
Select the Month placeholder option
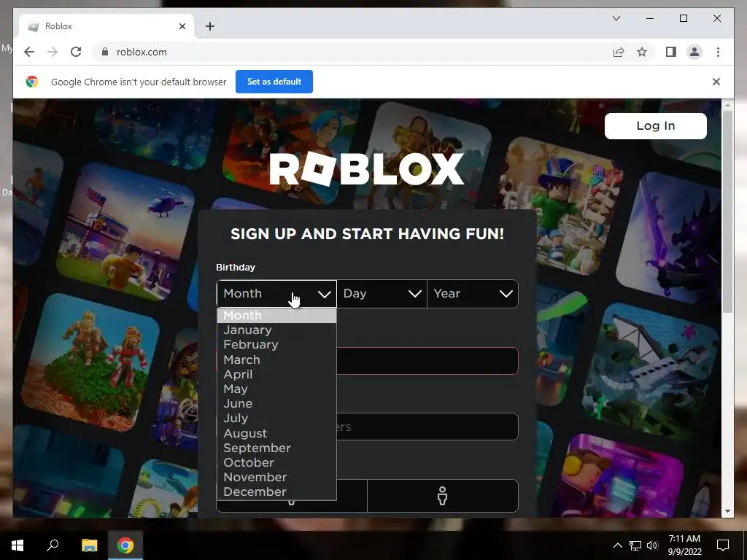[276, 315]
